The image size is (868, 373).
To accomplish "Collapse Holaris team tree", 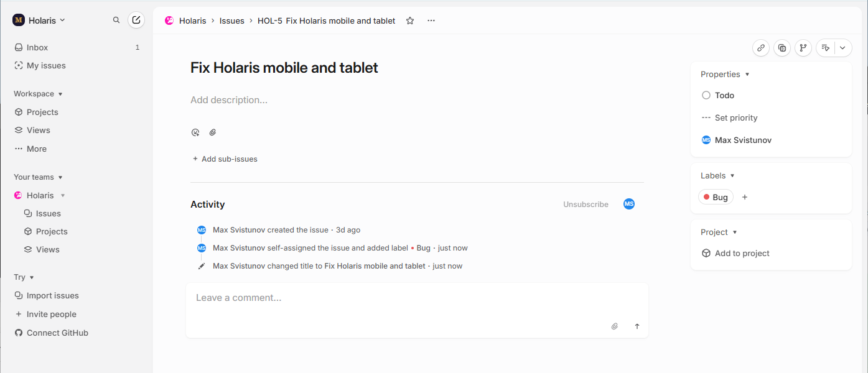I will click(x=63, y=195).
